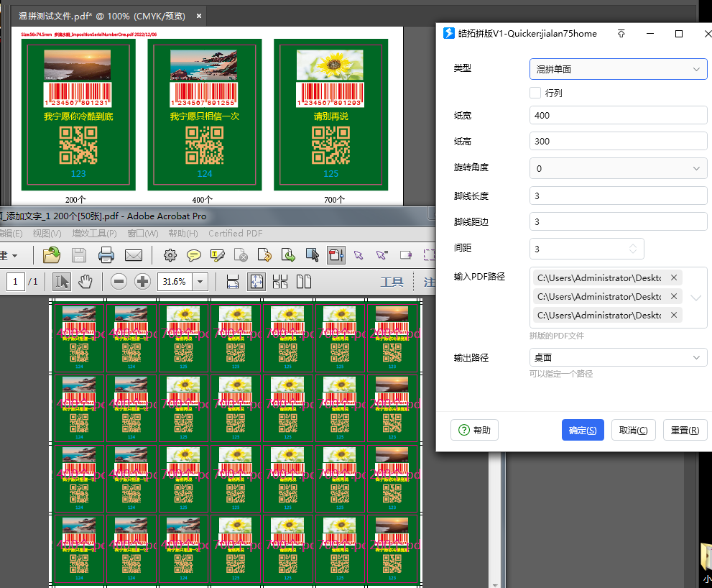Choose the purple arrow selection tool
Image resolution: width=712 pixels, height=588 pixels.
[359, 255]
